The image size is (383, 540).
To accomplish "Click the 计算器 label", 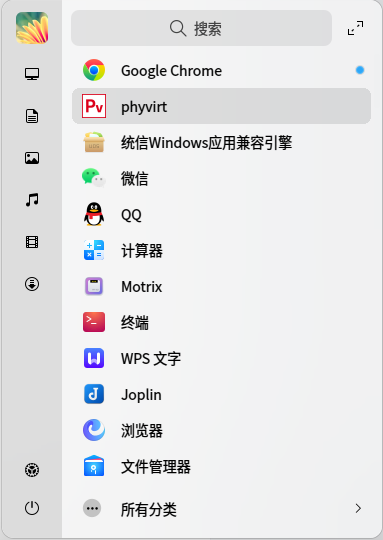I will coord(142,251).
